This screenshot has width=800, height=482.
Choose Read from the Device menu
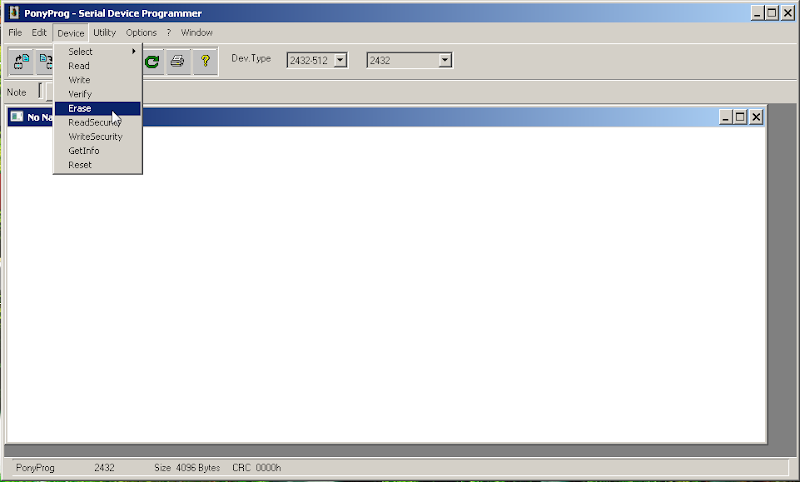coord(97,66)
